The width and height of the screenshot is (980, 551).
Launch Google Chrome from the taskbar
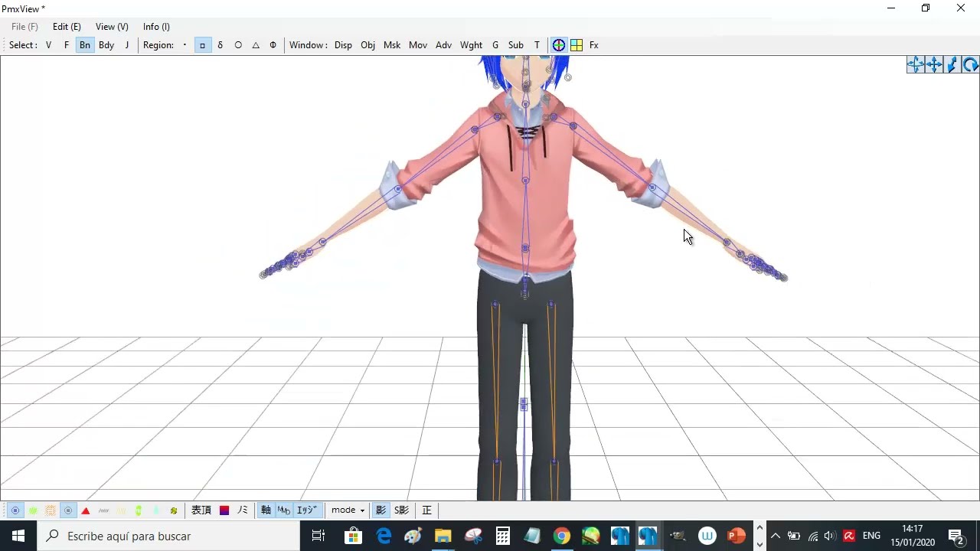pos(562,536)
